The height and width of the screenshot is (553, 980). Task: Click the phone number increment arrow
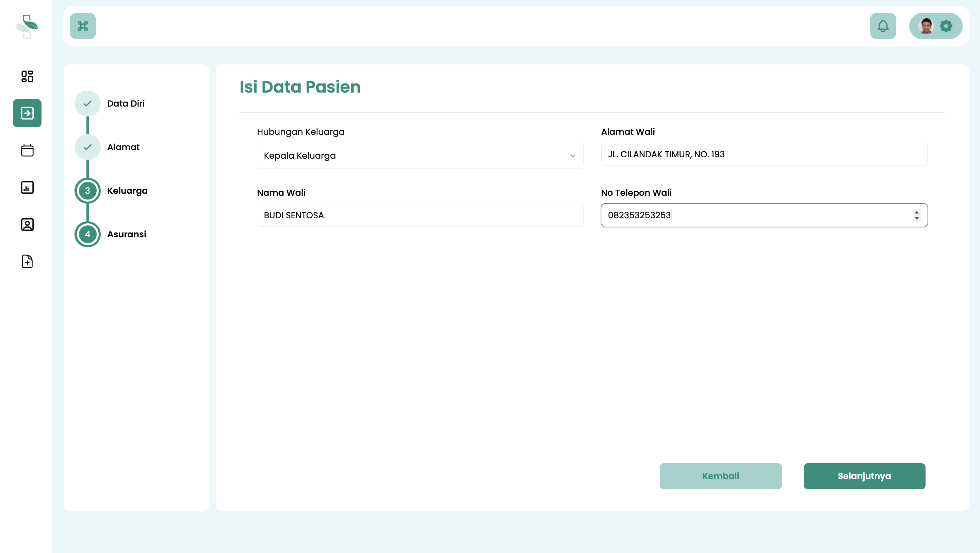(916, 212)
